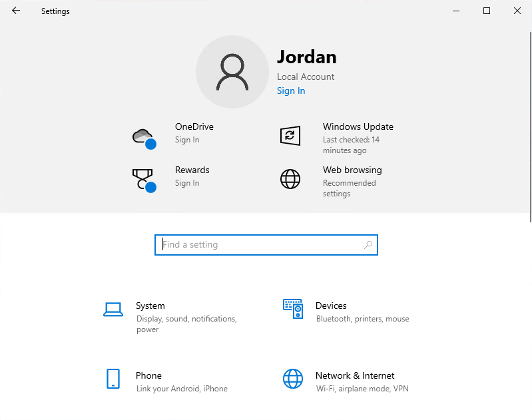Click Sign In under the OneDrive heading
The width and height of the screenshot is (532, 420).
point(187,140)
